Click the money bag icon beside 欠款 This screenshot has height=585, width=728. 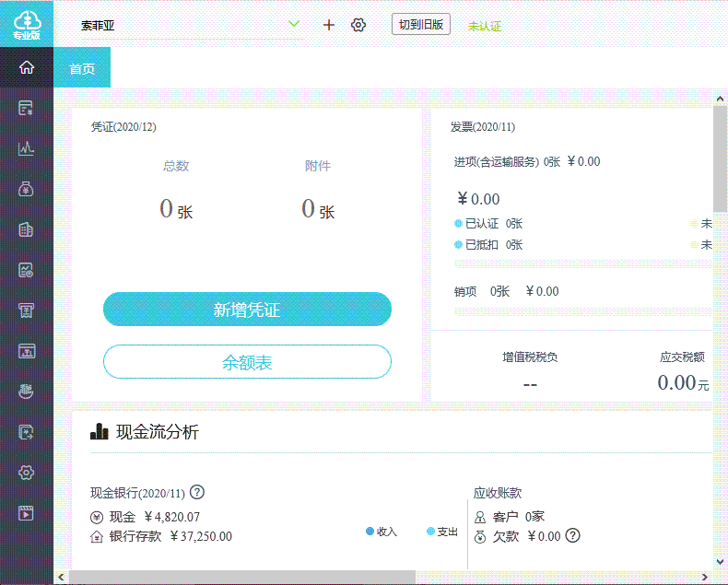click(x=480, y=537)
